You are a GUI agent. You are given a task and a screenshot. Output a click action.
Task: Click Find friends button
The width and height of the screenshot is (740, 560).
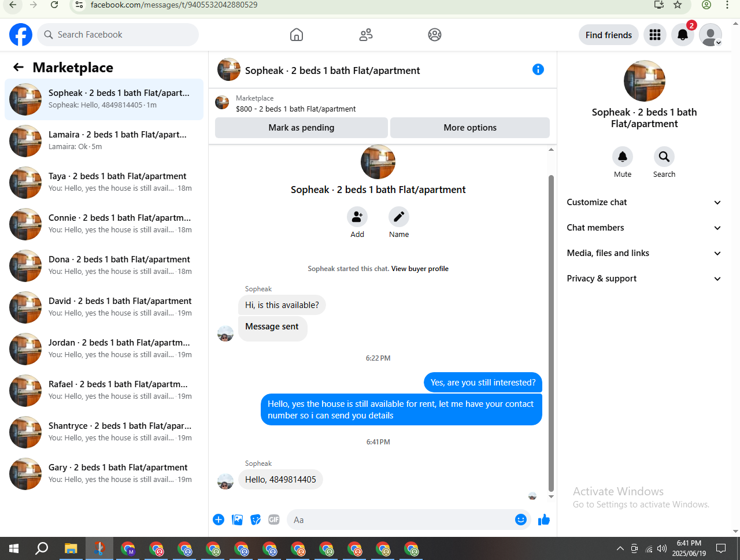609,35
